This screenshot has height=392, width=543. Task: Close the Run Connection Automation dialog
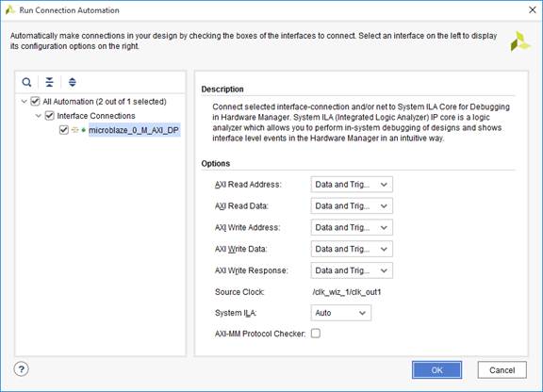pos(533,9)
